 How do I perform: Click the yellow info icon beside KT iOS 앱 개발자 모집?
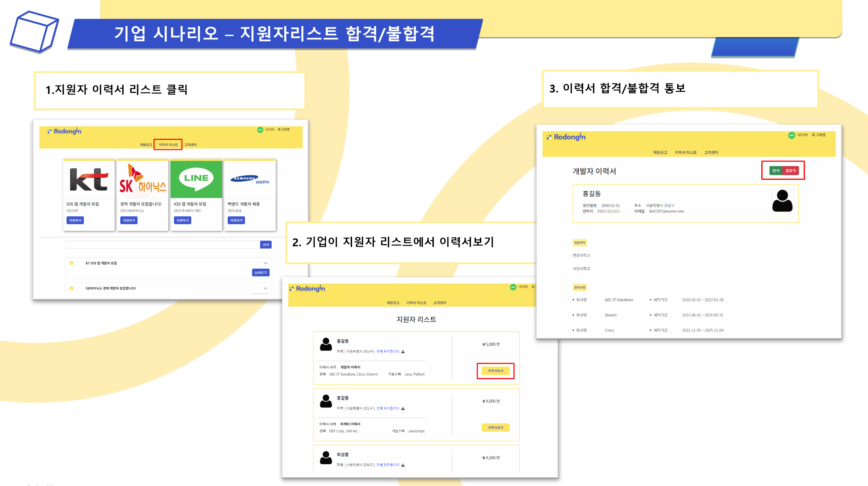pyautogui.click(x=71, y=263)
